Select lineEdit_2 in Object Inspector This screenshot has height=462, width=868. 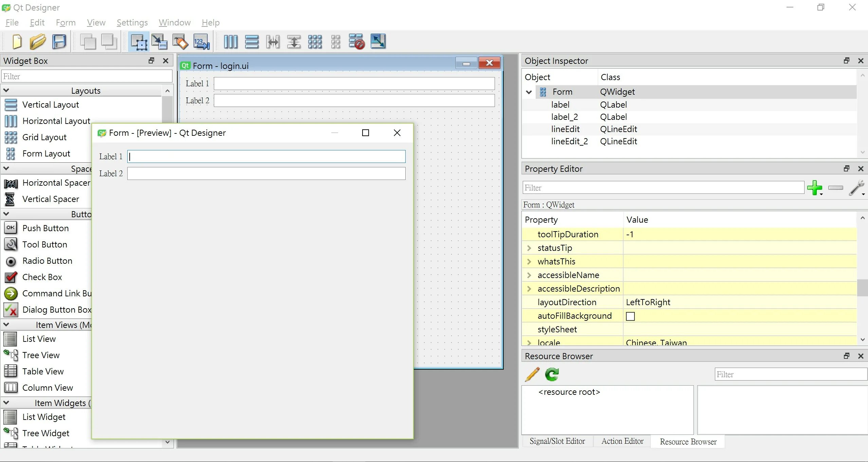click(569, 141)
